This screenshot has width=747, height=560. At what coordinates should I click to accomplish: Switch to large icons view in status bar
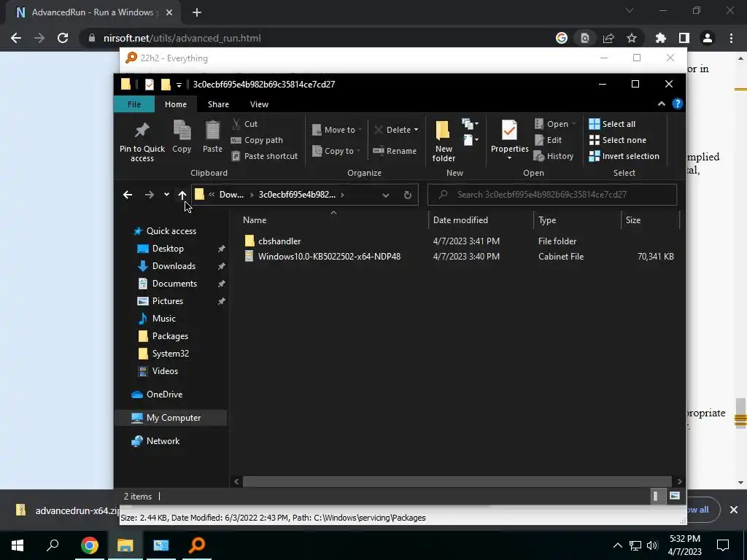click(x=675, y=496)
